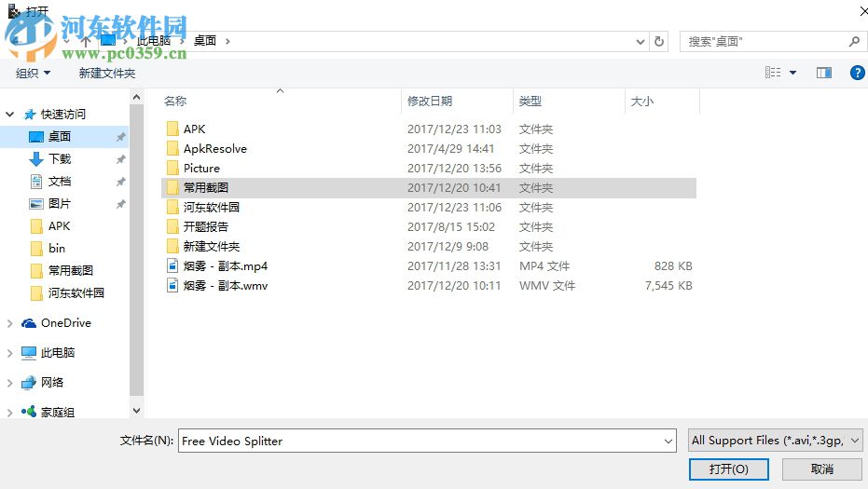868x489 pixels.
Task: Click the 此电脑 computer icon
Action: pyautogui.click(x=29, y=353)
